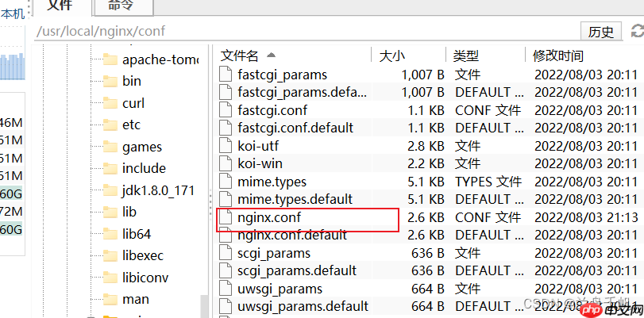
Task: Select the jdk1.8.0_171 folder icon
Action: click(110, 190)
